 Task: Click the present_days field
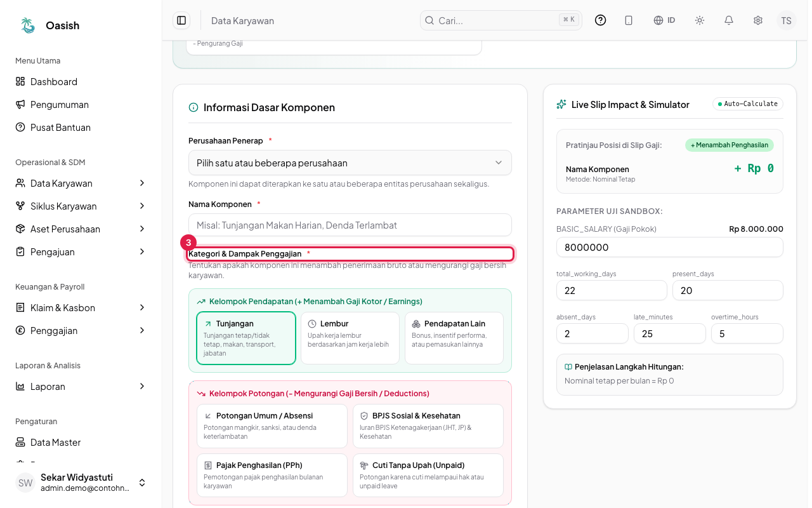(x=728, y=290)
